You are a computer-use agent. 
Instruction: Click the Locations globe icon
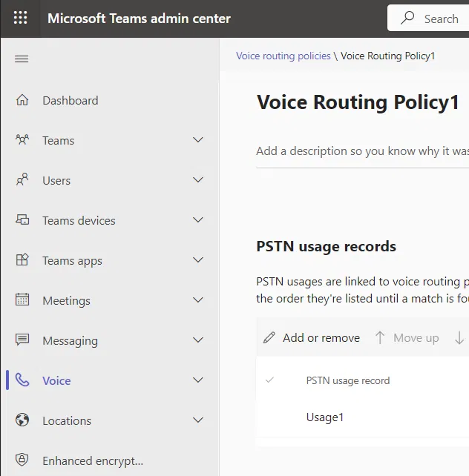(22, 420)
